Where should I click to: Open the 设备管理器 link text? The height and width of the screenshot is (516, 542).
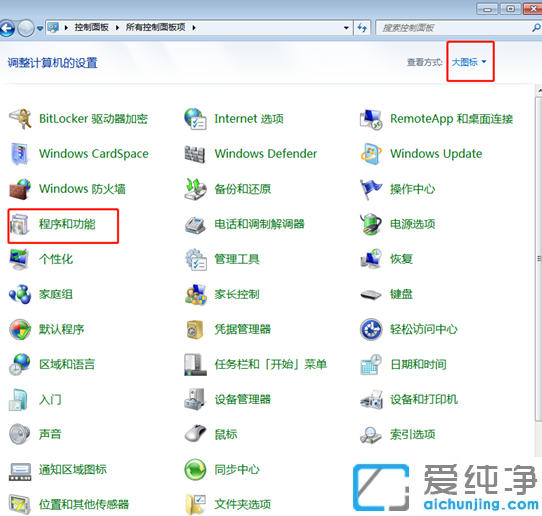tap(243, 400)
